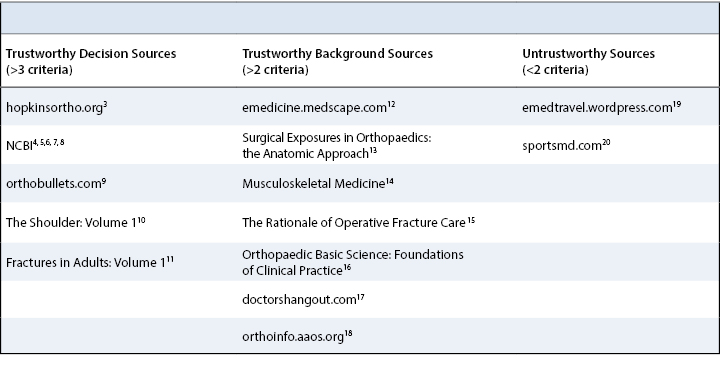Click the hopkinsortho.org source entry
Viewport: 721px width, 371px height.
click(57, 108)
